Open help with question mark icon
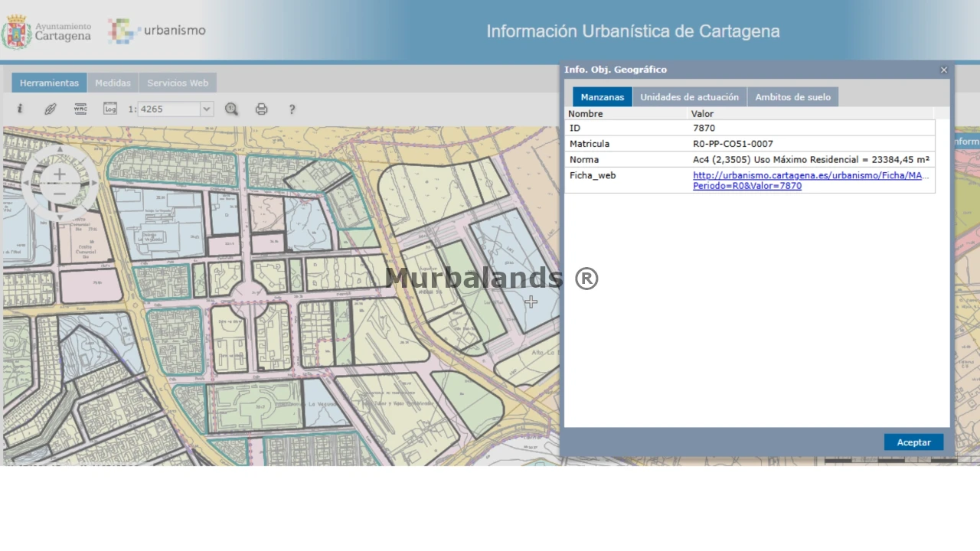Viewport: 980px width, 551px height. click(292, 109)
